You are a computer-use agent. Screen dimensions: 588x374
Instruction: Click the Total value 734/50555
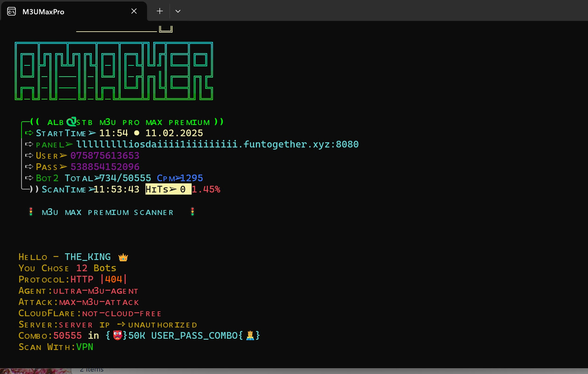(x=125, y=178)
